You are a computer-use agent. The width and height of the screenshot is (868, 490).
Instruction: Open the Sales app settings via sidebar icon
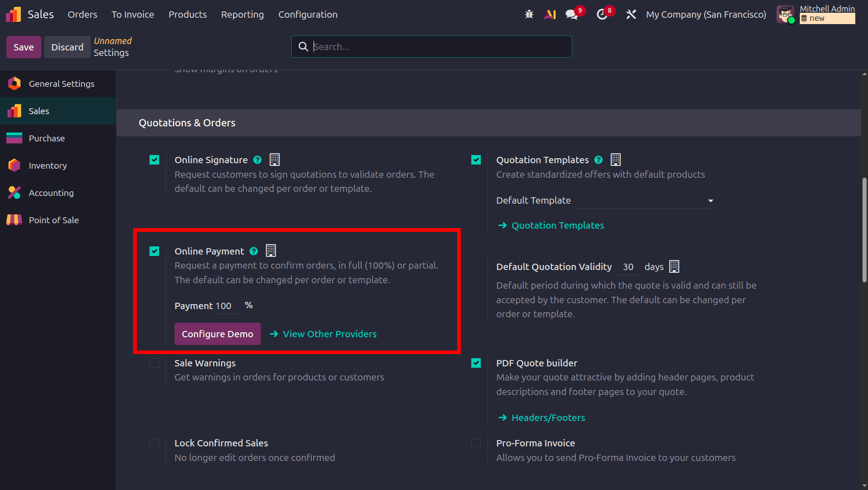click(14, 110)
